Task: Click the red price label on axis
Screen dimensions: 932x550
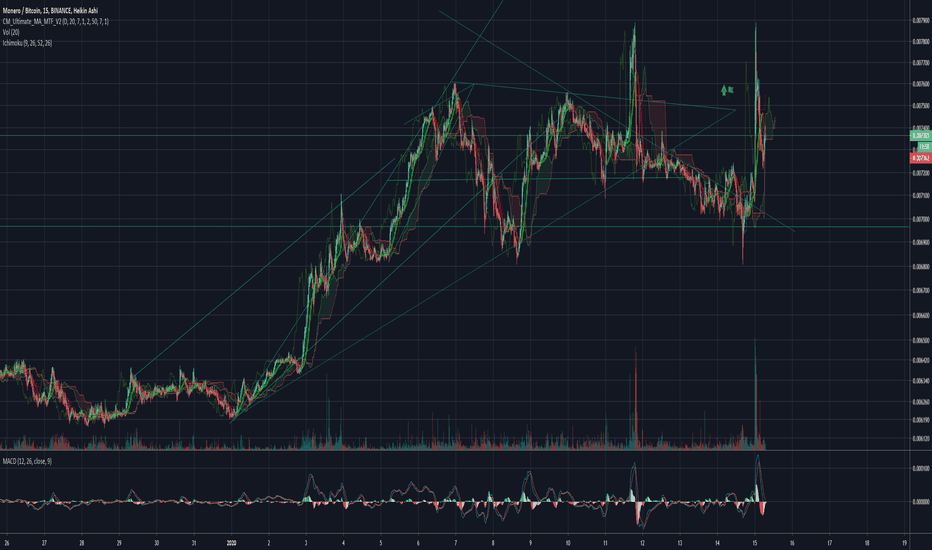Action: (x=920, y=158)
